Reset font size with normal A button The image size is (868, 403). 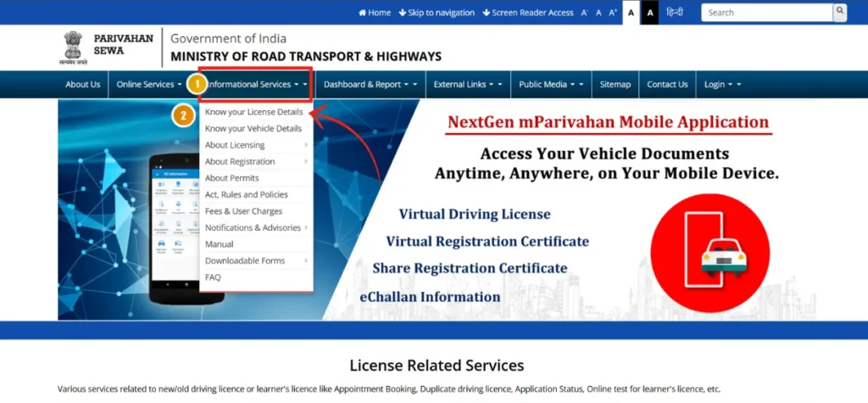[598, 12]
